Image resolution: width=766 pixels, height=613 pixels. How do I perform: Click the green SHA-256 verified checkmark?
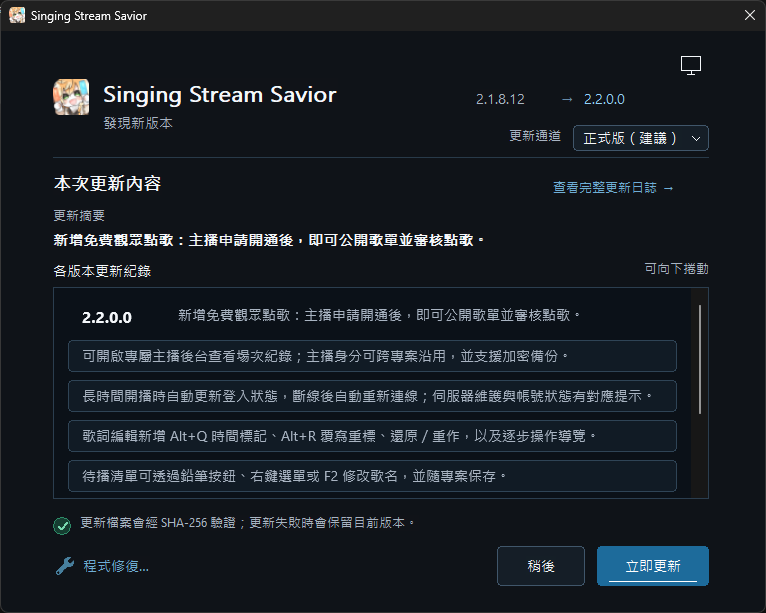pyautogui.click(x=62, y=526)
